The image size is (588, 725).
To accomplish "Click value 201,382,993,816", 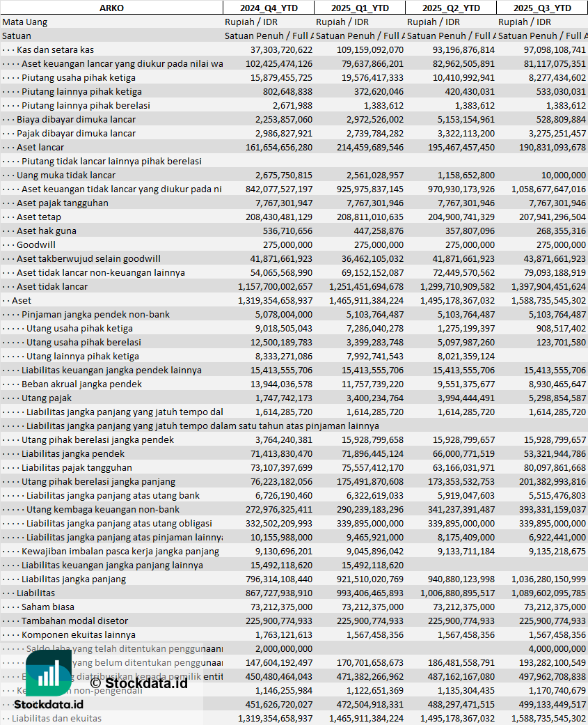I will coord(552,482).
